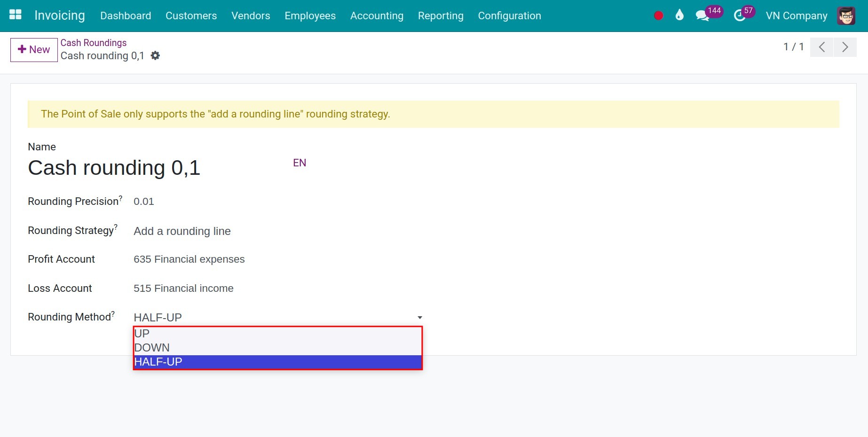Viewport: 868px width, 437px height.
Task: Open the apps grid menu
Action: (15, 15)
